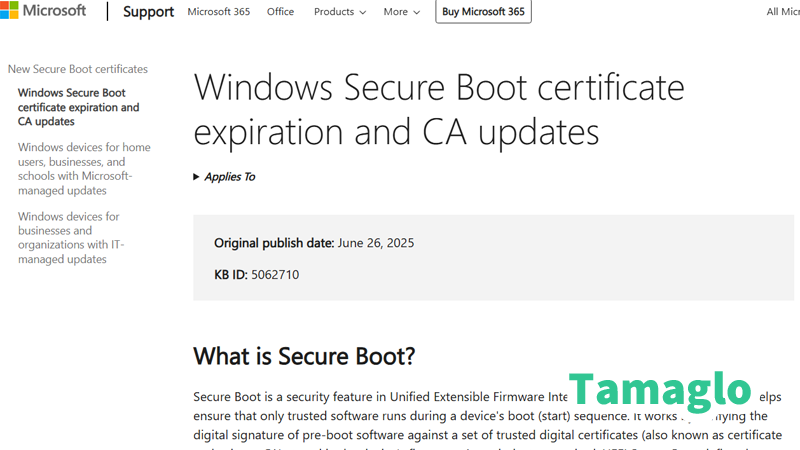Open Windows Secure Boot certificate expiration sidebar item
This screenshot has height=450, width=800.
pos(79,107)
